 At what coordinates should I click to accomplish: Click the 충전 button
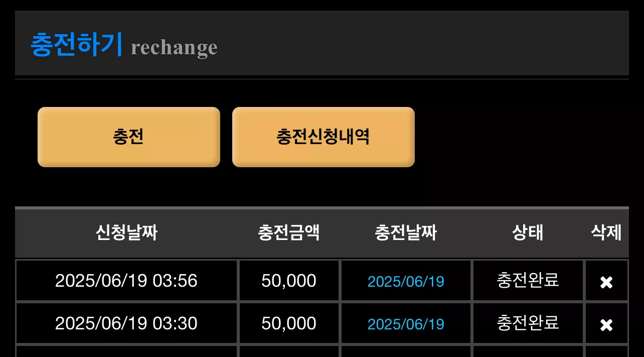[x=129, y=137]
